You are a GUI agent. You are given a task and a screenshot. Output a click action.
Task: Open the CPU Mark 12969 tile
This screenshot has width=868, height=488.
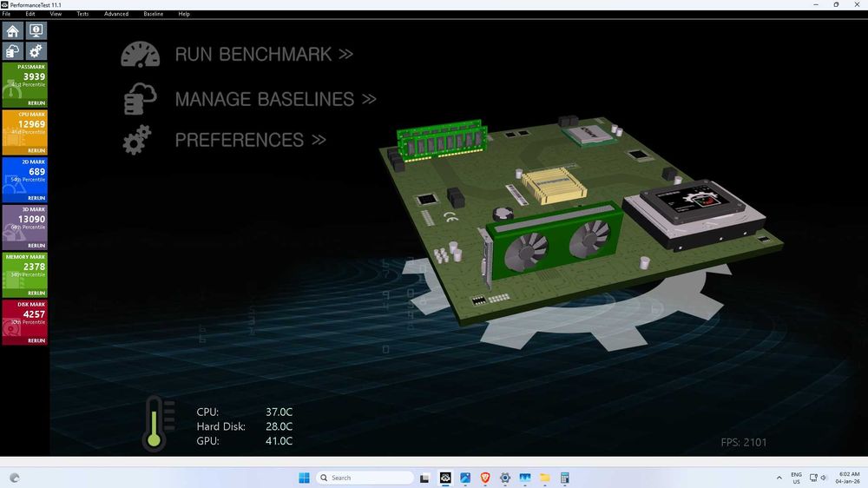tap(25, 132)
